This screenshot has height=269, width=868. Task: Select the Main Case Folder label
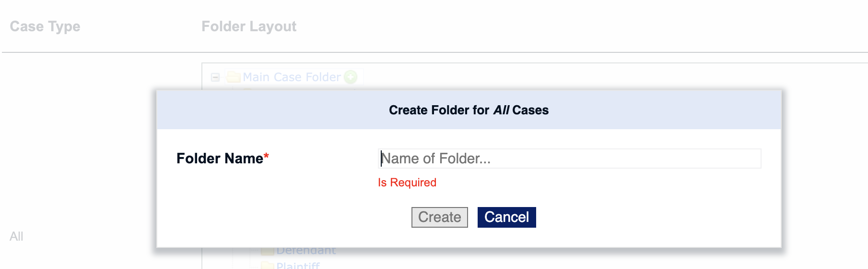tap(292, 77)
